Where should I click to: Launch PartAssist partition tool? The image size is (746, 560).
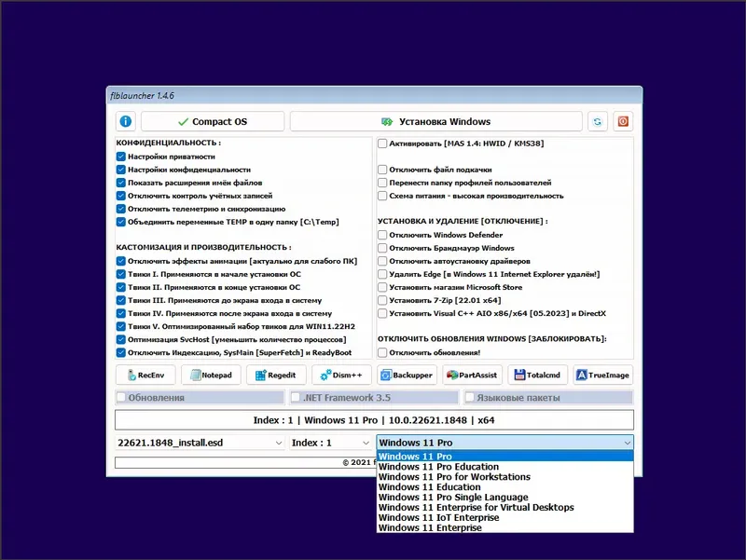coord(472,376)
